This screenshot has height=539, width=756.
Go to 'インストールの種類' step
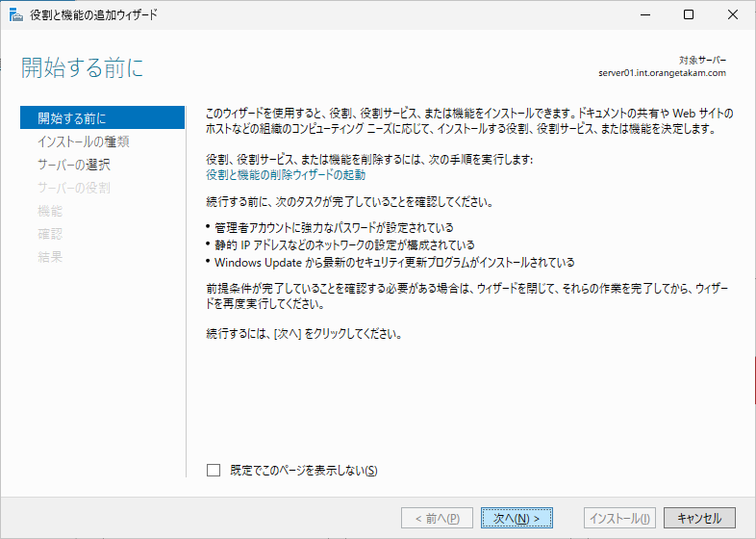pyautogui.click(x=84, y=141)
